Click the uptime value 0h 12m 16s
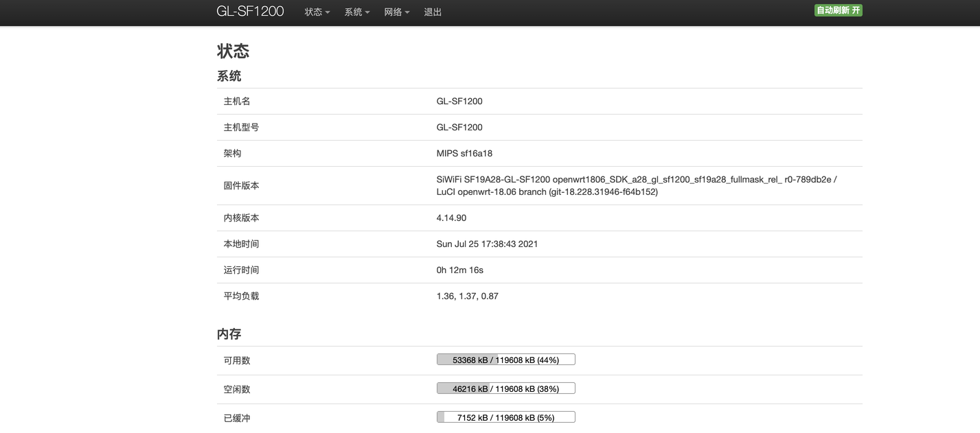Viewport: 980px width, 433px height. [x=460, y=270]
